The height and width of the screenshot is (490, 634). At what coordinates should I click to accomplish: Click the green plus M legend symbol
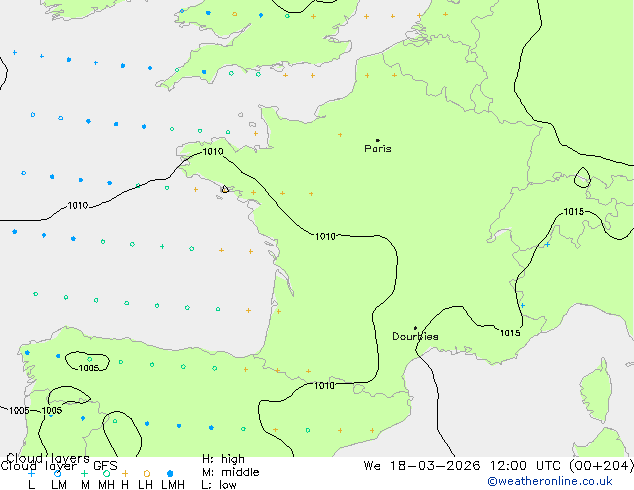pyautogui.click(x=84, y=473)
